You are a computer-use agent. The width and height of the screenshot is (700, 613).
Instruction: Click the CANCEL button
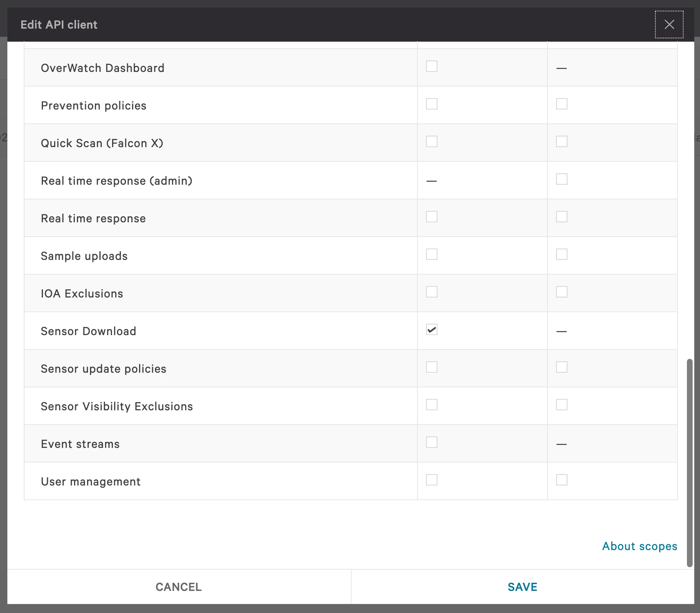[x=179, y=587]
